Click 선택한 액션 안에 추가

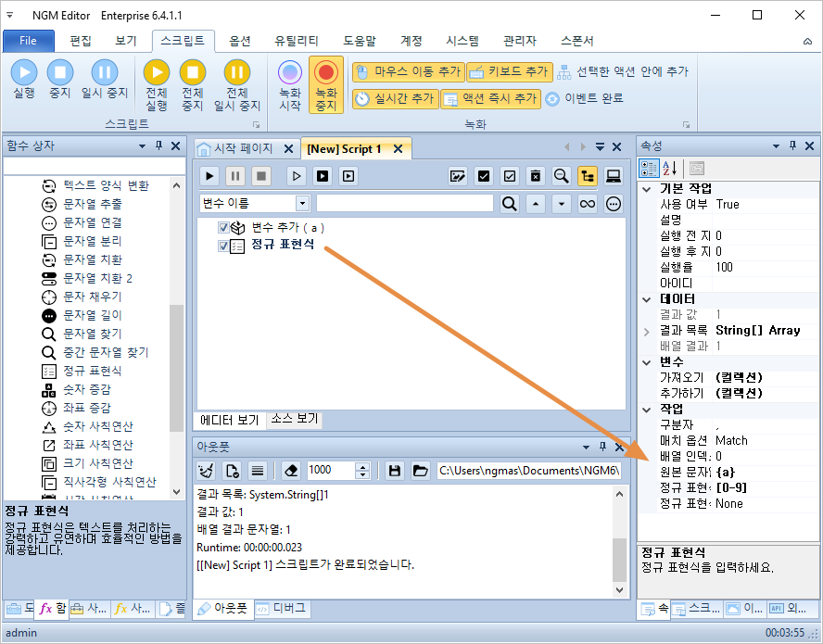[x=623, y=72]
